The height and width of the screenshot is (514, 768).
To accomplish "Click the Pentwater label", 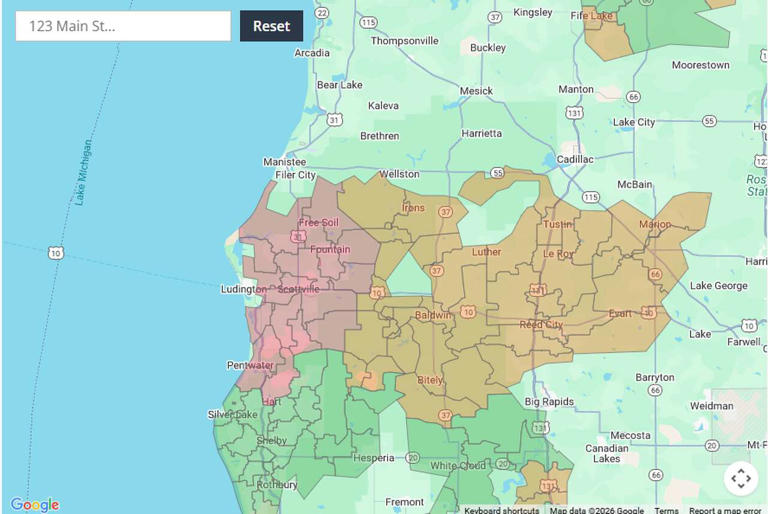I will [x=250, y=365].
